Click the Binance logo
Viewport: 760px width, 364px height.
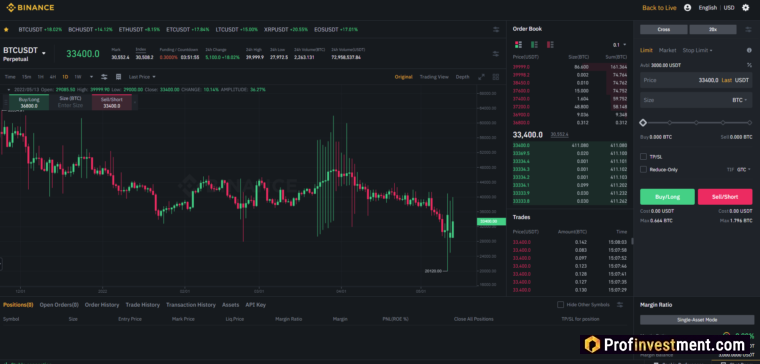(x=30, y=8)
